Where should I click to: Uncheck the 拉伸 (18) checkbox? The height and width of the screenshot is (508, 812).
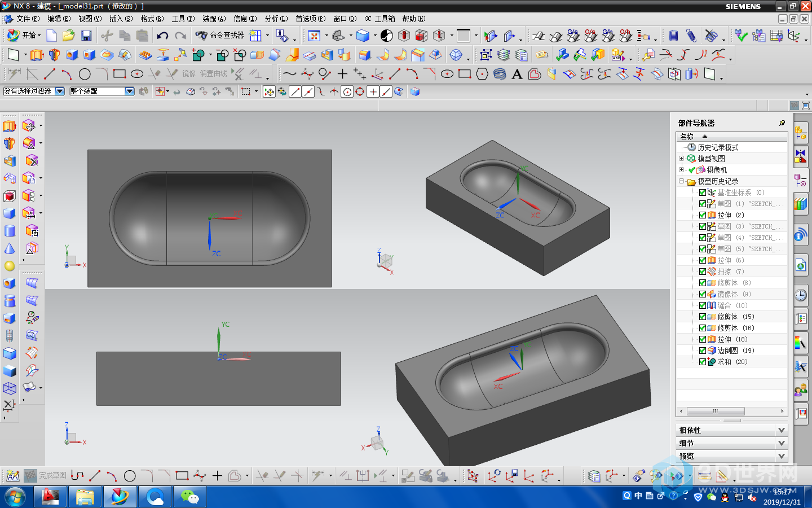(x=703, y=339)
